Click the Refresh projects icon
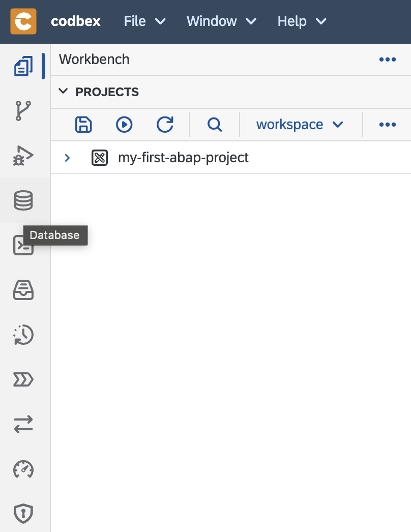Image resolution: width=411 pixels, height=532 pixels. pyautogui.click(x=165, y=125)
